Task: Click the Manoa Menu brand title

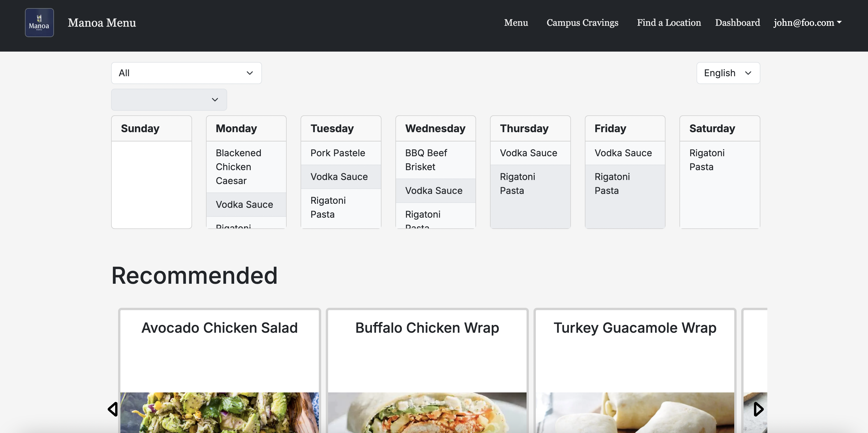Action: (102, 23)
